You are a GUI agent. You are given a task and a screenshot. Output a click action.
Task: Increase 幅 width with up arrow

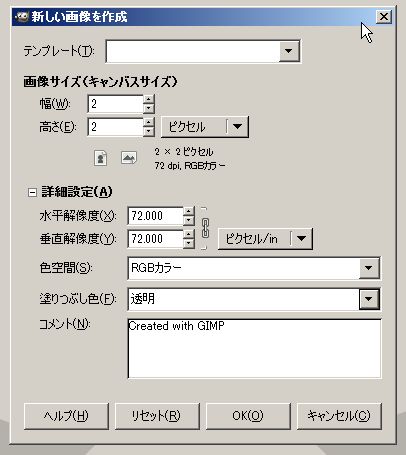click(x=149, y=100)
